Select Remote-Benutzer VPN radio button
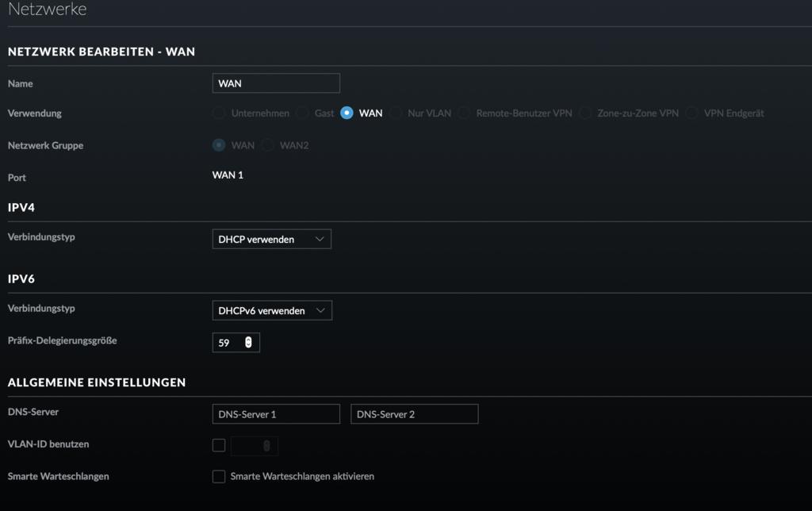The image size is (812, 511). [464, 113]
